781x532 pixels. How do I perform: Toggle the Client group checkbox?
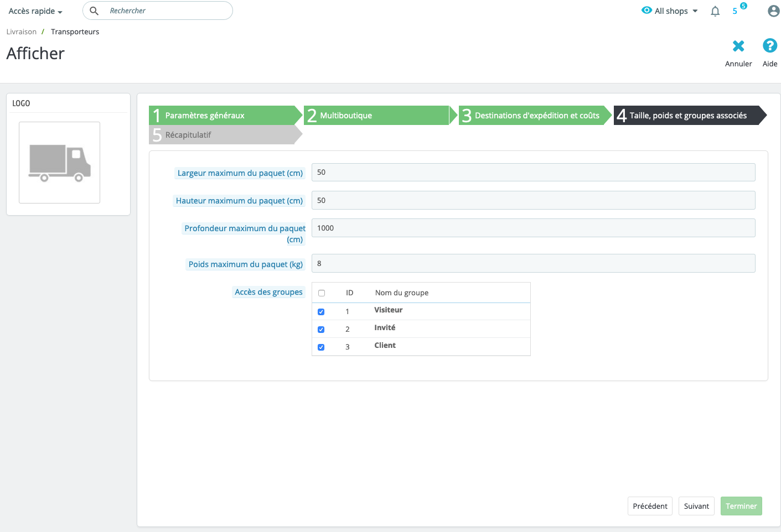[x=321, y=347]
